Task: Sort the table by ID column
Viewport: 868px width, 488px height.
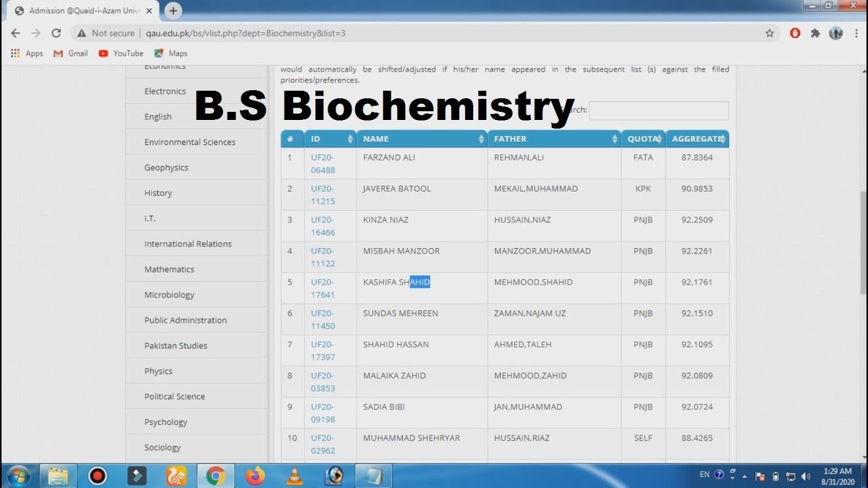Action: point(330,139)
